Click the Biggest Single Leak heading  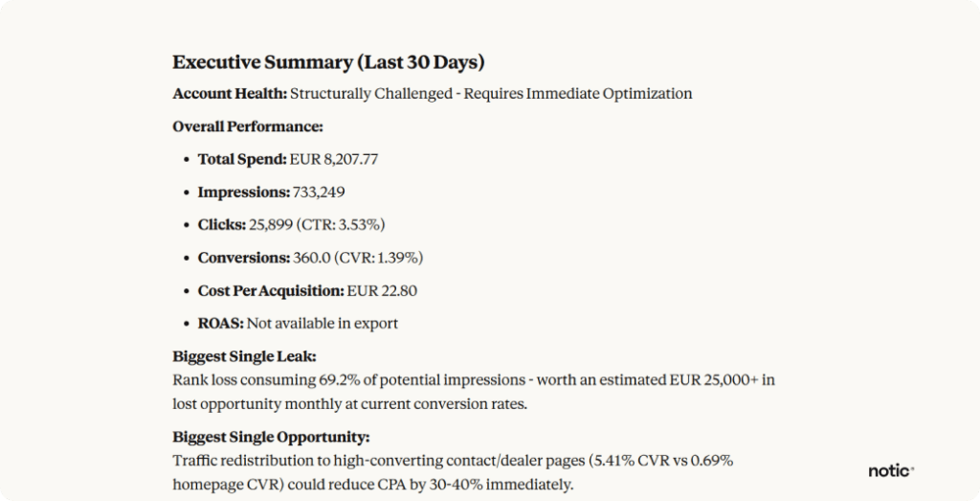244,356
